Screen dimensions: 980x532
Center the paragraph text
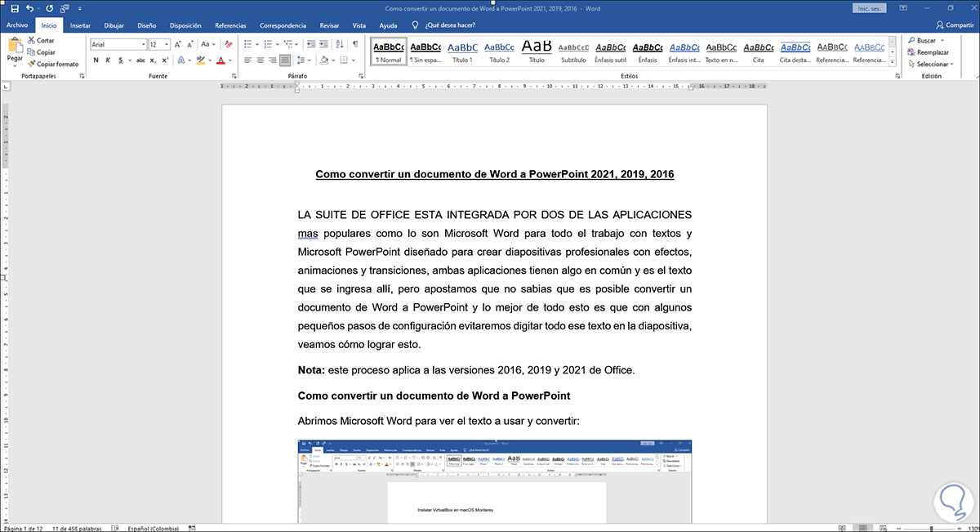pyautogui.click(x=261, y=60)
